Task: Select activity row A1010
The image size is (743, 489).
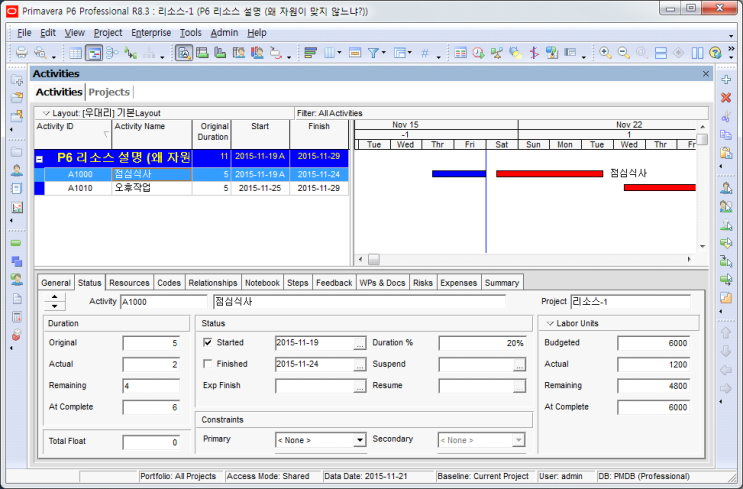Action: (x=191, y=188)
